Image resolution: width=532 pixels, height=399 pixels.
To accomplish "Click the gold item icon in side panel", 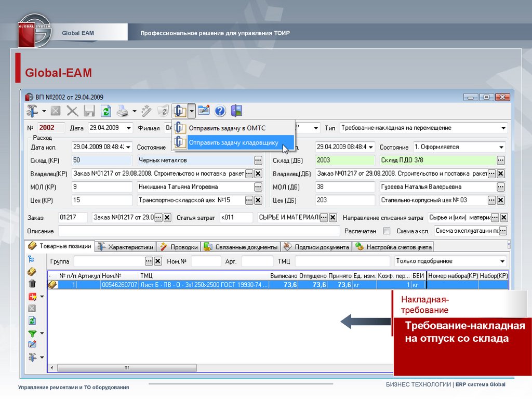I will pos(32,271).
